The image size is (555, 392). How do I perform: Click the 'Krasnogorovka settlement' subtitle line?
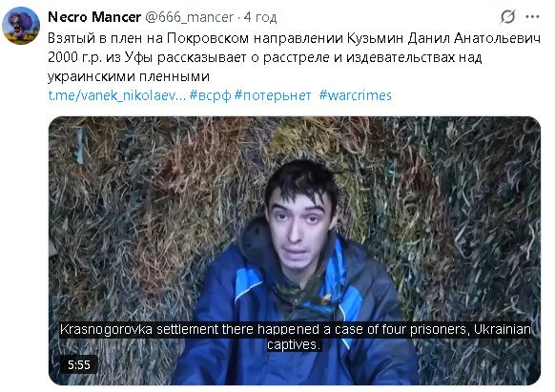(296, 329)
